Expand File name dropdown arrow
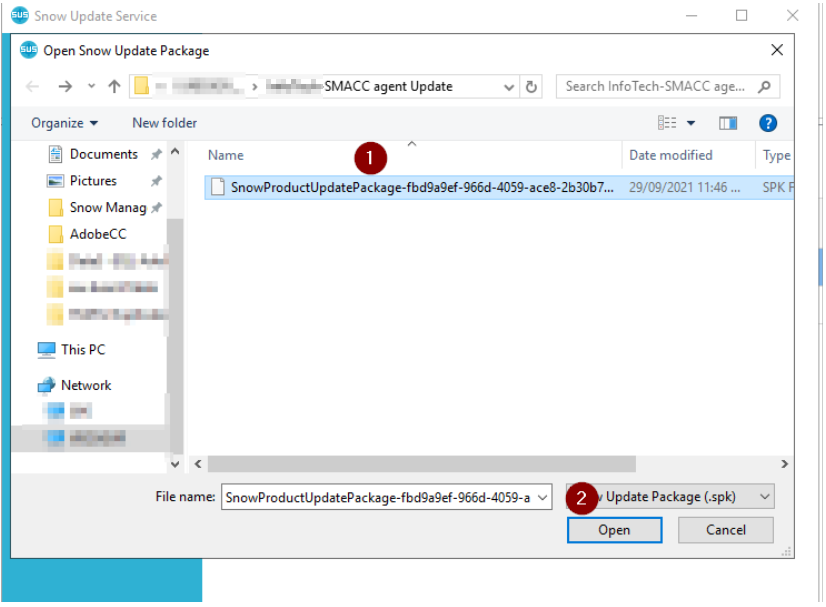Image resolution: width=826 pixels, height=607 pixels. coord(542,497)
